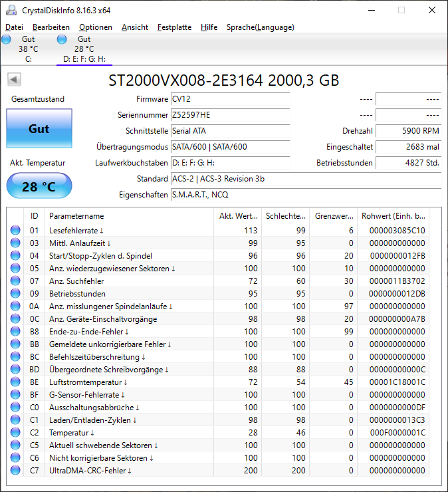448x492 pixels.
Task: Click status orb beside Anz. Geräte-Einschaltvorgänge
Action: coord(15,318)
